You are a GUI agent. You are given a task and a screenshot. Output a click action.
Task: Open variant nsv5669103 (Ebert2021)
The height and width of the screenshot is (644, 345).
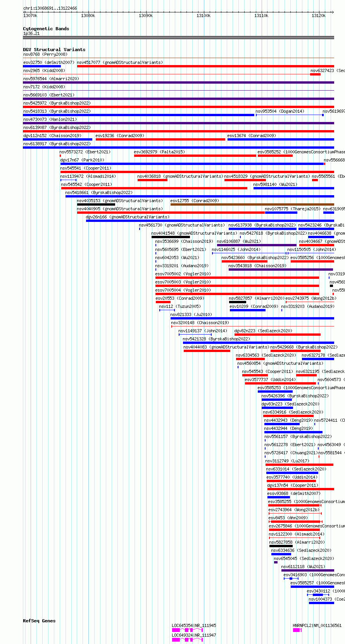coord(49,95)
